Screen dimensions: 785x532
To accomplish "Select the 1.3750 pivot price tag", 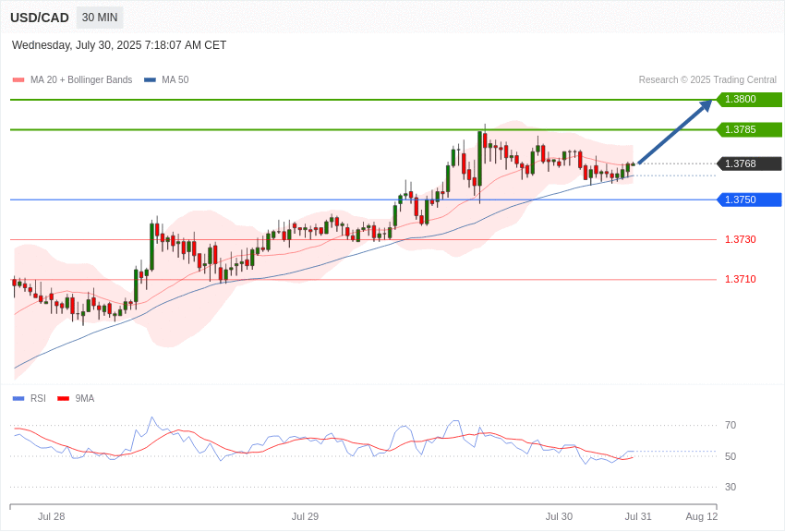I will (x=749, y=199).
